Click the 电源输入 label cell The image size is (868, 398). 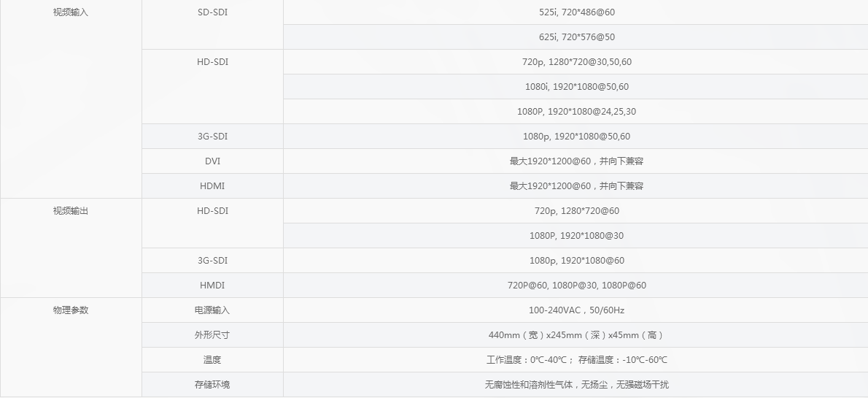[212, 310]
